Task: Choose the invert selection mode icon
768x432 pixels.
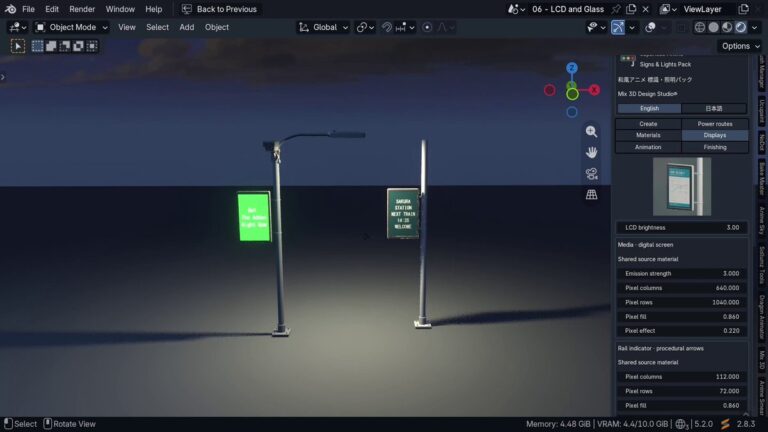Action: pos(78,46)
